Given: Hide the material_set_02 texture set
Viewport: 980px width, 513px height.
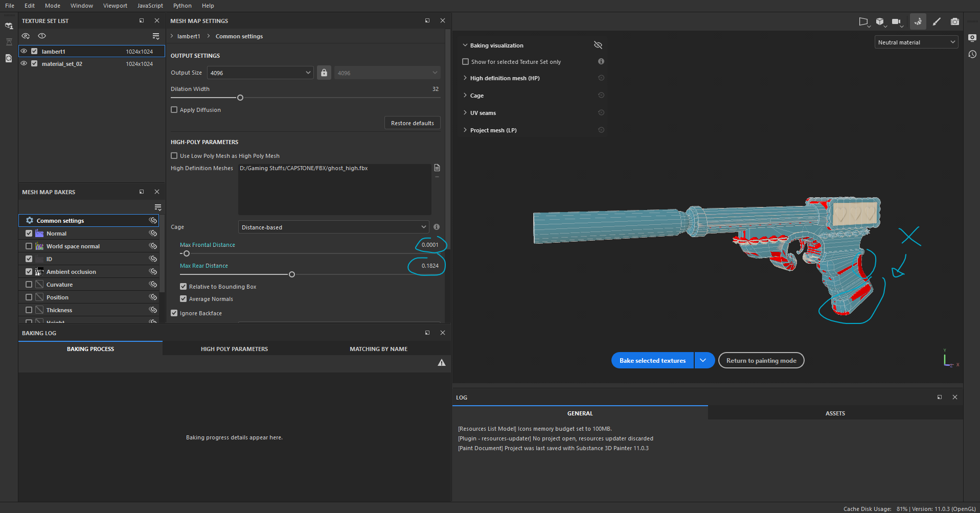Looking at the screenshot, I should click(24, 64).
